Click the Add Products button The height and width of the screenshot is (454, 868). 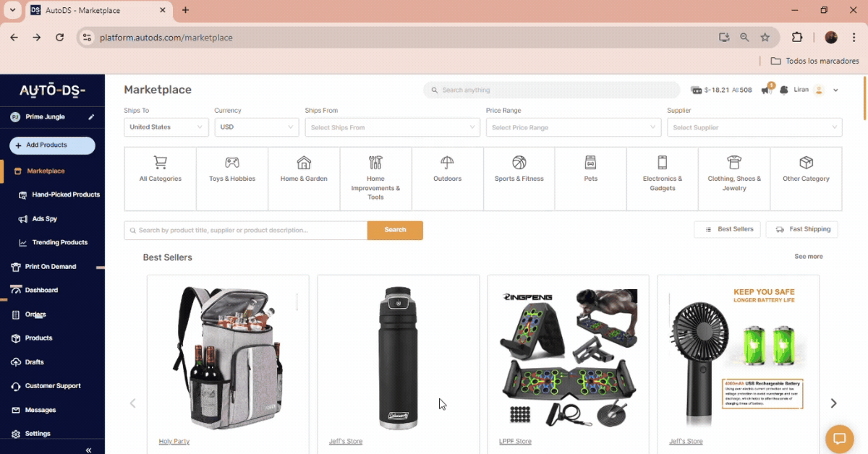point(52,145)
